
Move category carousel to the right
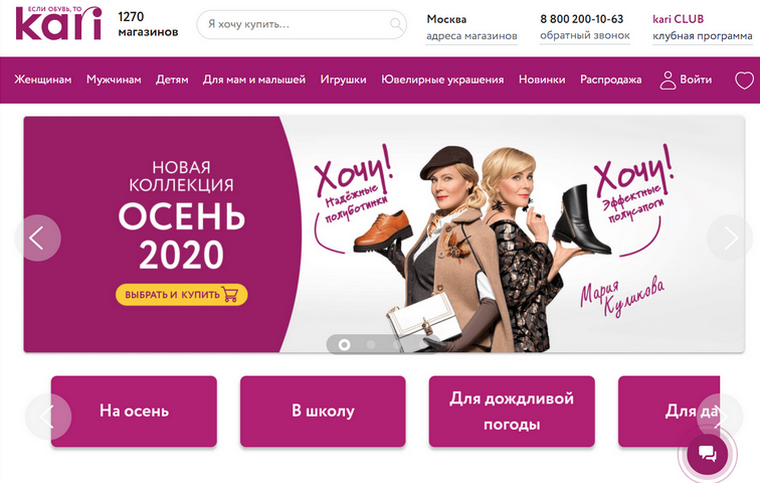pyautogui.click(x=720, y=417)
